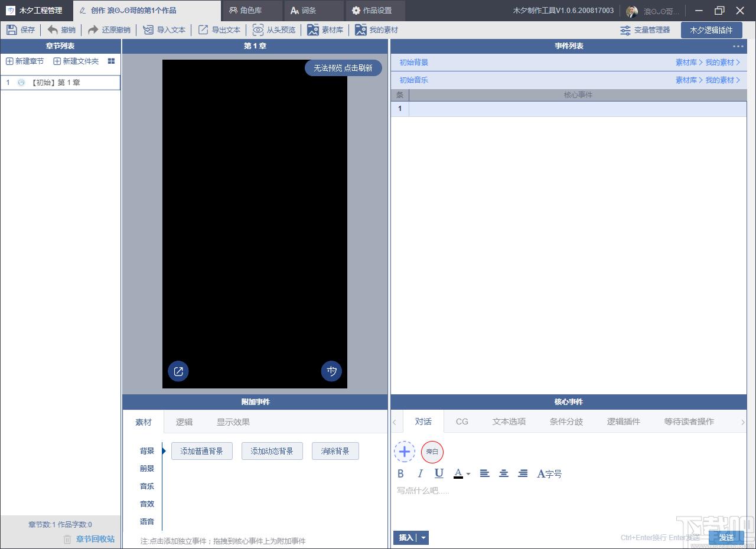Select the 音乐 category
Image resolution: width=756 pixels, height=549 pixels.
(x=147, y=486)
